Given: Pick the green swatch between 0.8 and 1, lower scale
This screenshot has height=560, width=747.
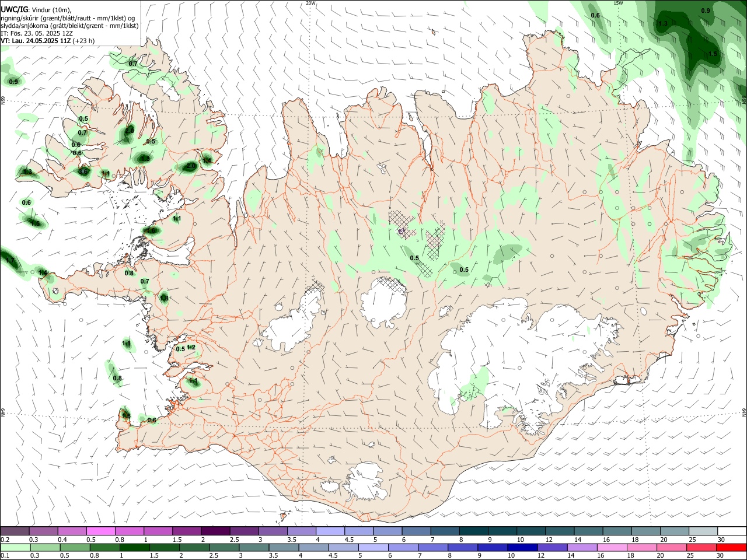Looking at the screenshot, I should point(105,547).
